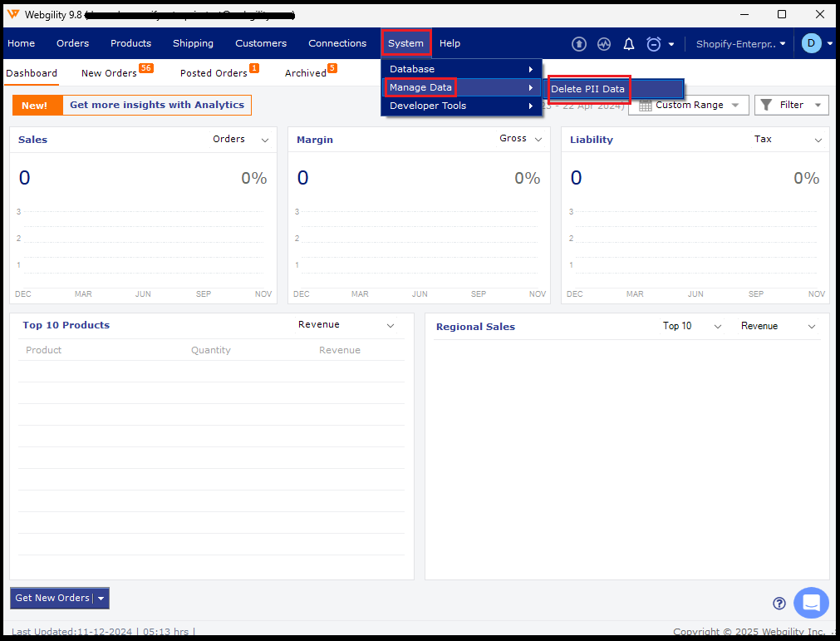This screenshot has width=840, height=641.
Task: Click the Webgility logo in title bar
Action: point(13,14)
